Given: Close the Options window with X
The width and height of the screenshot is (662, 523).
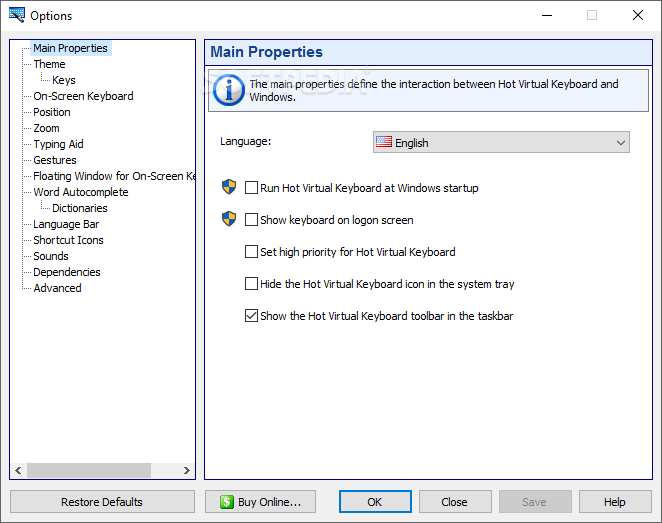Looking at the screenshot, I should (x=638, y=16).
